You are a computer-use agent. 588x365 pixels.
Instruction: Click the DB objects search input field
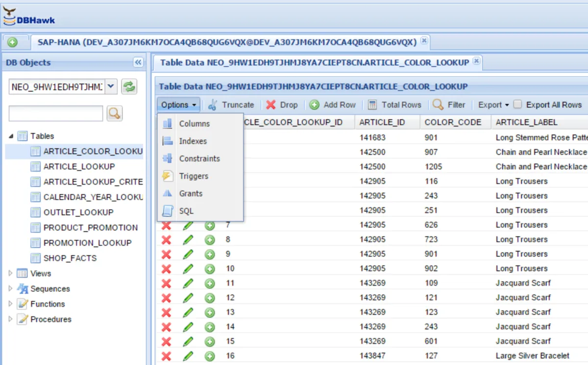tap(55, 113)
